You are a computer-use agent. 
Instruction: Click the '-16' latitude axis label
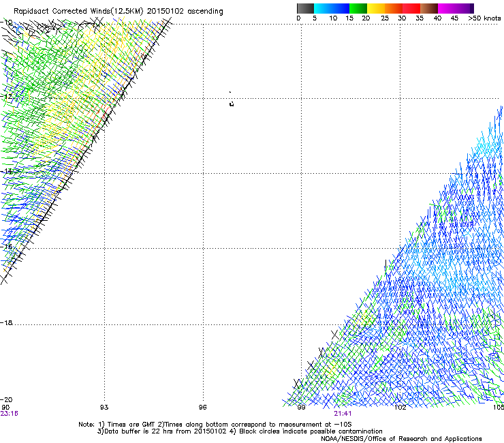6,247
